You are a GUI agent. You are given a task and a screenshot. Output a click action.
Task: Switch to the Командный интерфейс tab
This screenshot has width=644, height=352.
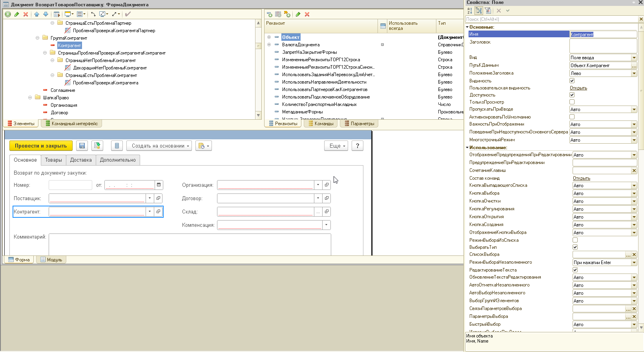click(71, 124)
